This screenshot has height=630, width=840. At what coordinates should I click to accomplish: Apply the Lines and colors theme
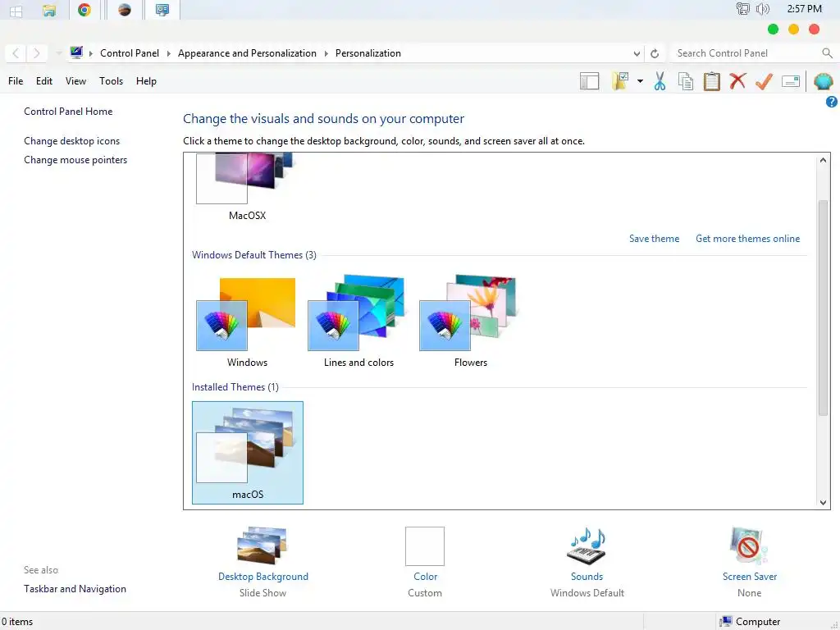pos(358,322)
